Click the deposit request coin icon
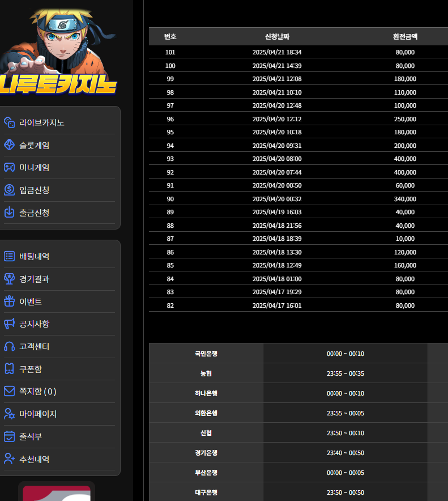The image size is (448, 501). pyautogui.click(x=9, y=190)
